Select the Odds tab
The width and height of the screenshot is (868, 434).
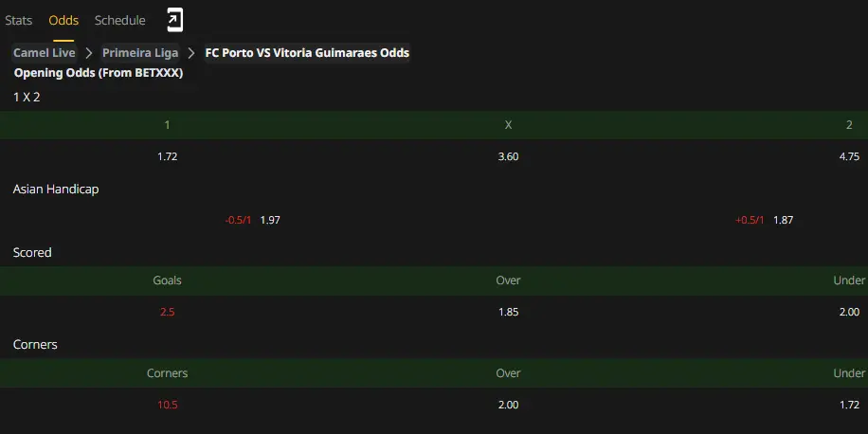point(63,21)
